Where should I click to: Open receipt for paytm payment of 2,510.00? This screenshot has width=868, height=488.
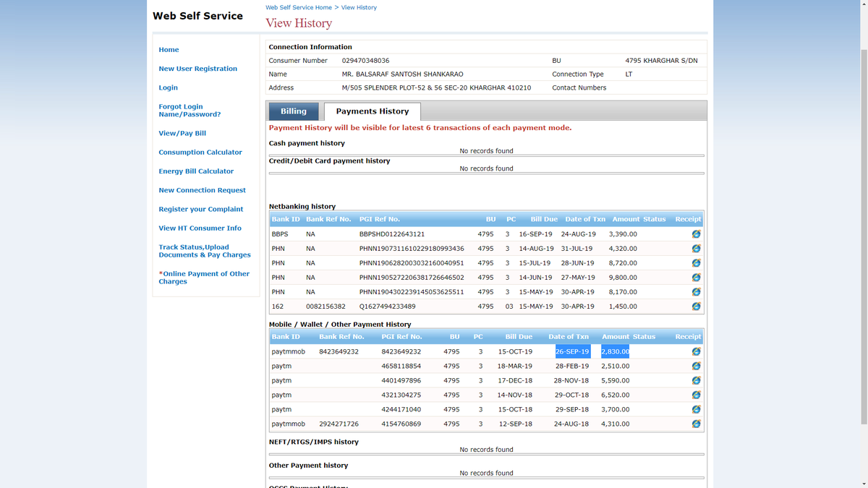(696, 366)
